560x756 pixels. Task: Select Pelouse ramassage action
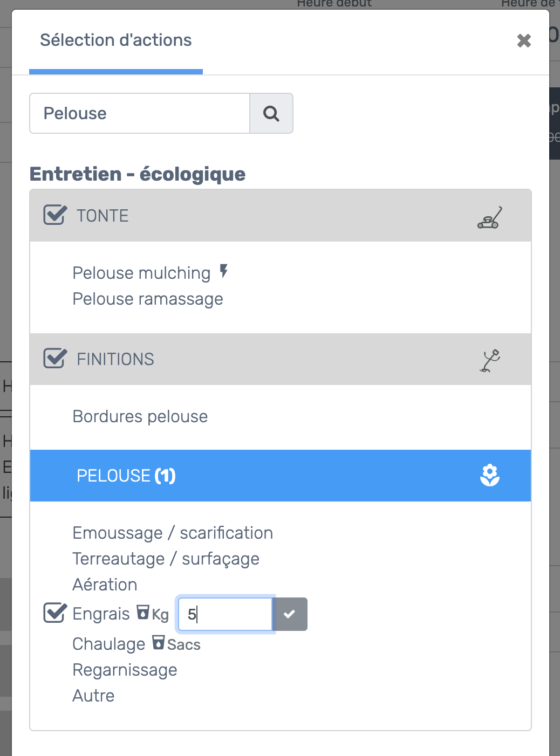coord(148,299)
